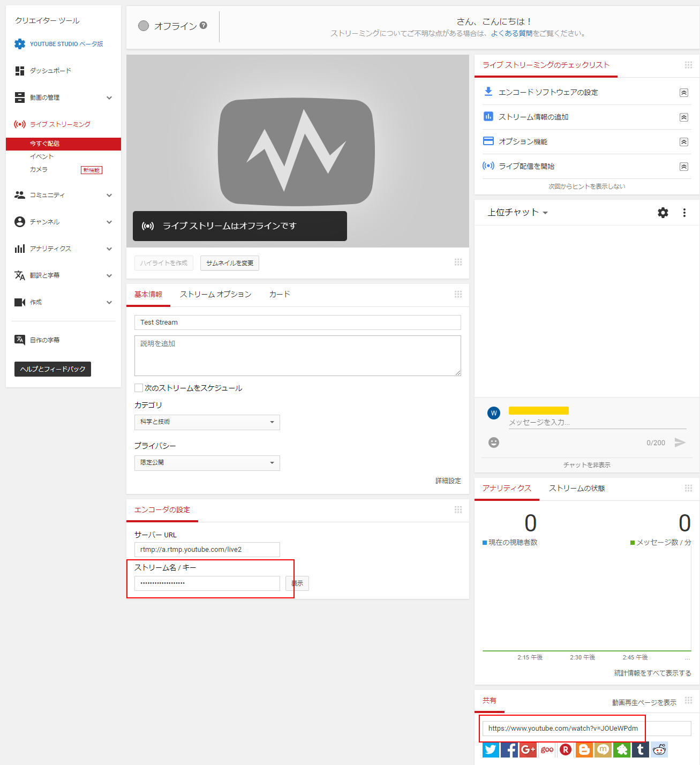Click the Community people icon
The height and width of the screenshot is (765, 700).
pyautogui.click(x=20, y=195)
